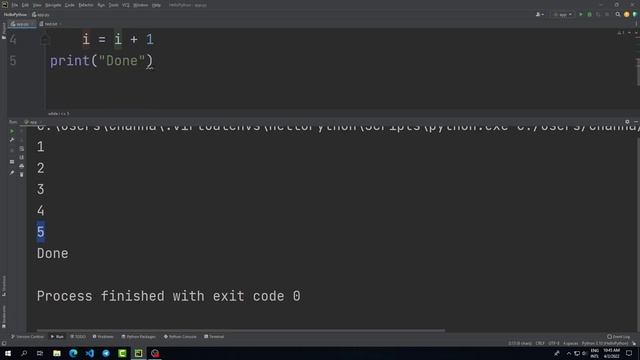Select the app.py editor tab

point(21,24)
